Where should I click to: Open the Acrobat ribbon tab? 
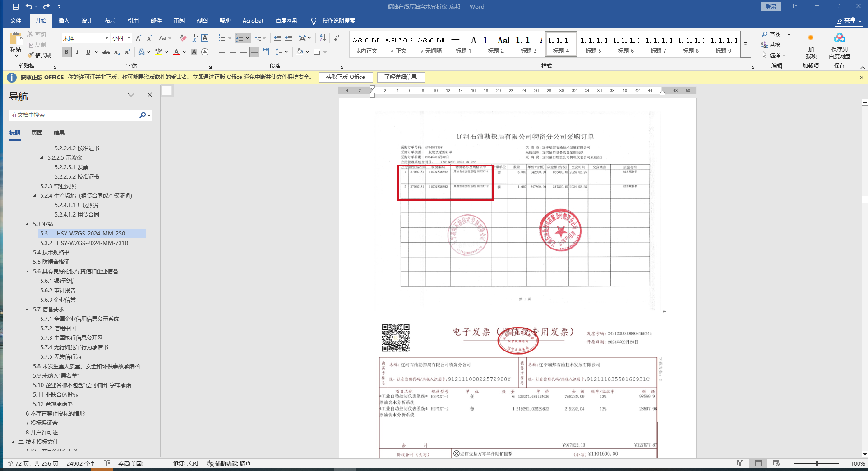point(253,21)
